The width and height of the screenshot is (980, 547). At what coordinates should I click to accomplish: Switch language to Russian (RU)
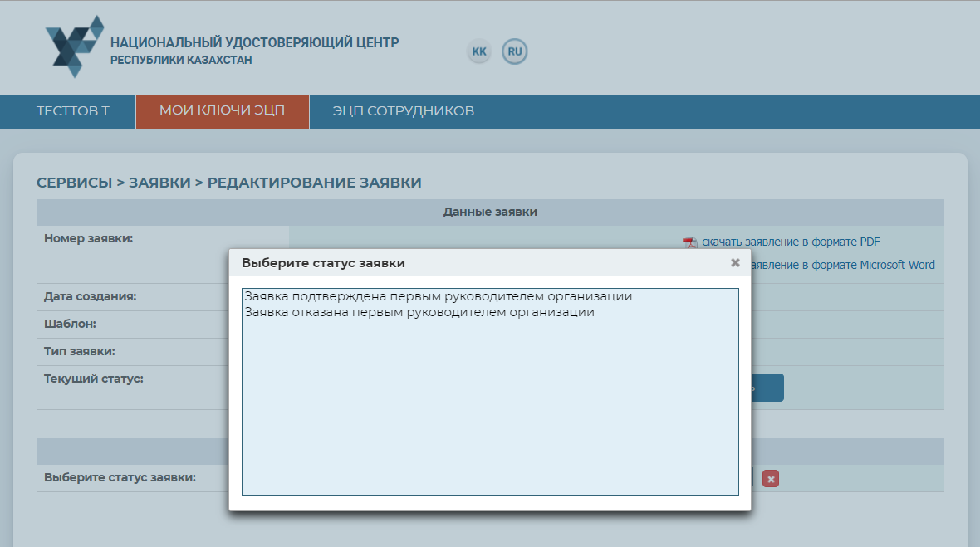pyautogui.click(x=515, y=51)
